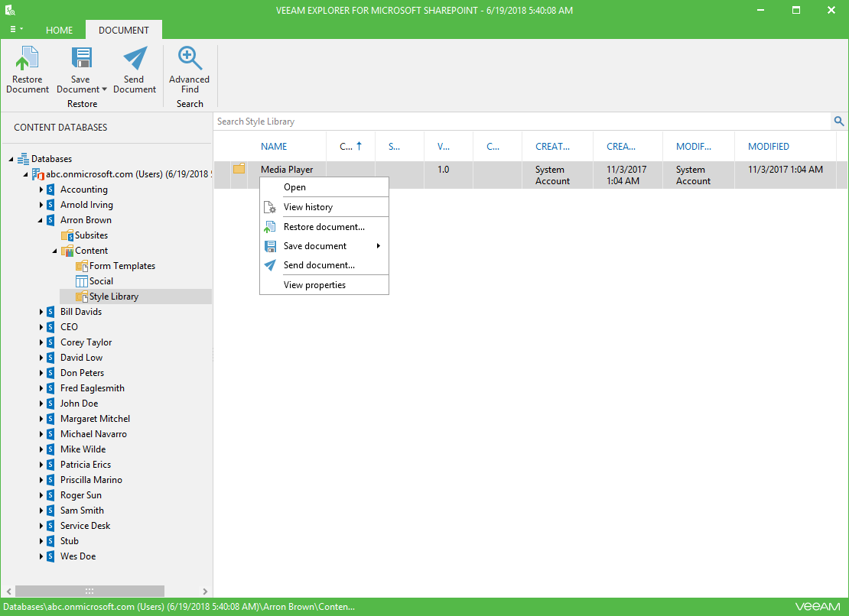Open the Advanced Find tool
Screen dimensions: 849x616
190,70
